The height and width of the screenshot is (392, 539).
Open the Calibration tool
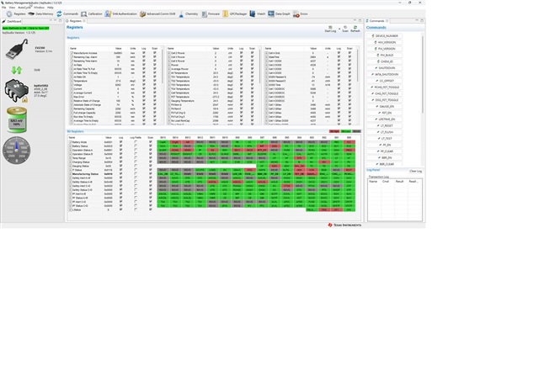coord(92,14)
